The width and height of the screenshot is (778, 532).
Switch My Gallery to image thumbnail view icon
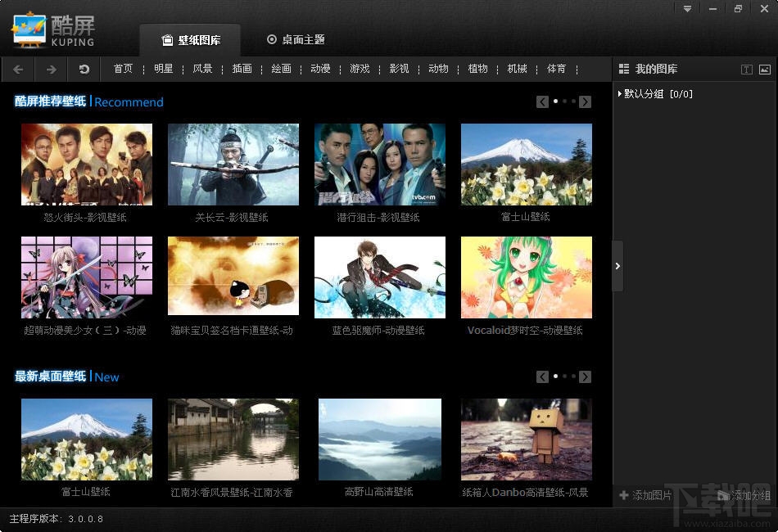click(765, 70)
